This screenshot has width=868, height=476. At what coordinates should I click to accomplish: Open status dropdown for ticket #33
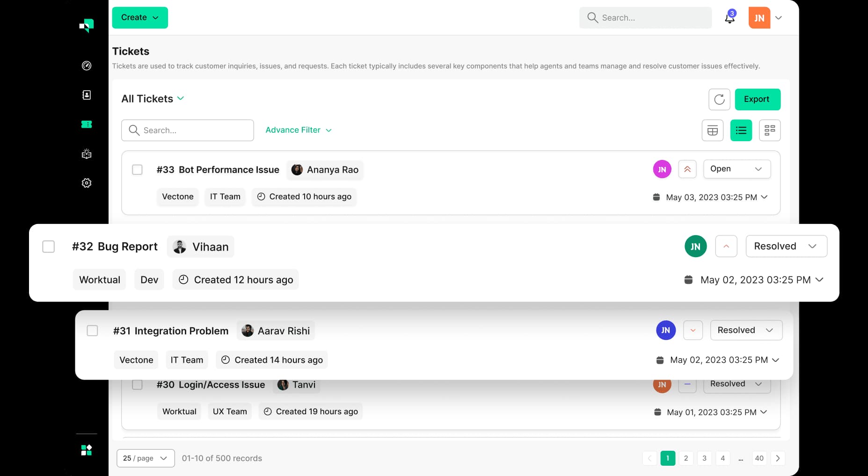point(737,169)
